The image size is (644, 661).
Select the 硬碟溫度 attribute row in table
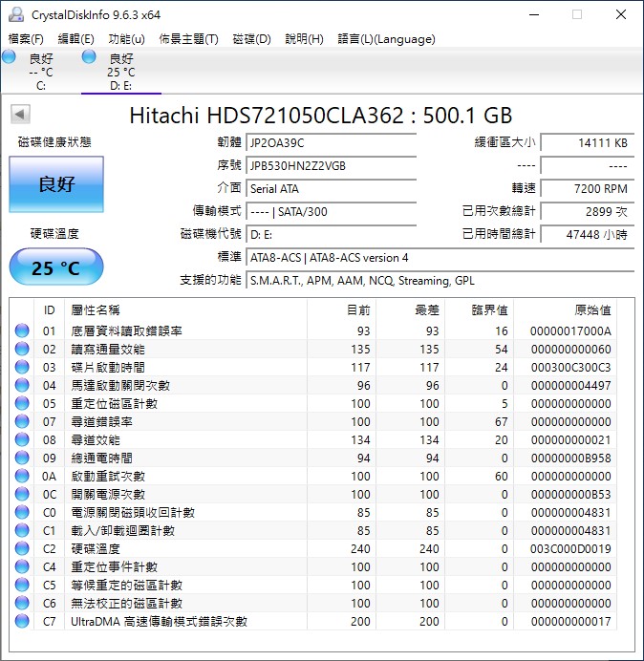coord(313,548)
